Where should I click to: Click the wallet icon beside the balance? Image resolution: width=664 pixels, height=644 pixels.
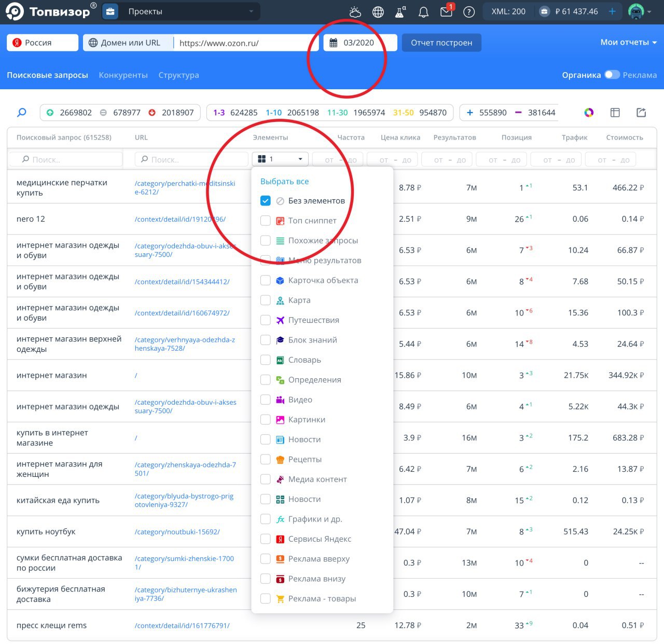click(x=544, y=11)
